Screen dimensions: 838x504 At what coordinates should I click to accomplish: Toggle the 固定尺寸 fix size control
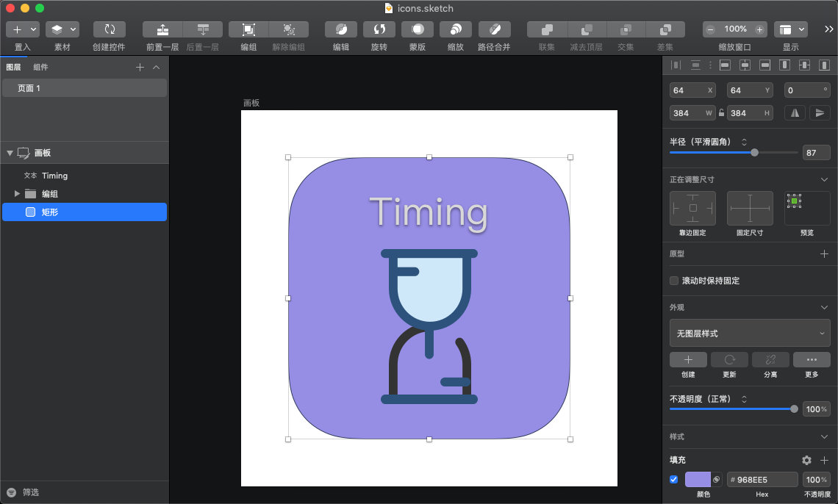(x=750, y=208)
